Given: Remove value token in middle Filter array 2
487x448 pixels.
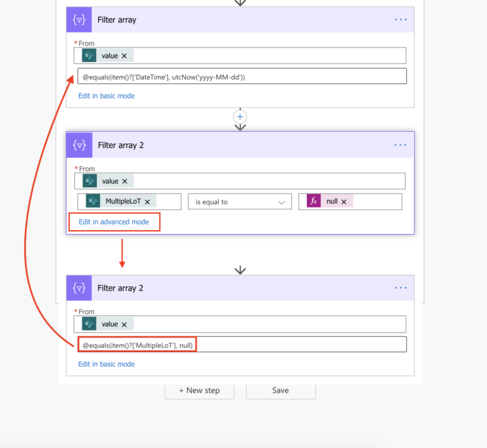Looking at the screenshot, I should click(x=125, y=181).
